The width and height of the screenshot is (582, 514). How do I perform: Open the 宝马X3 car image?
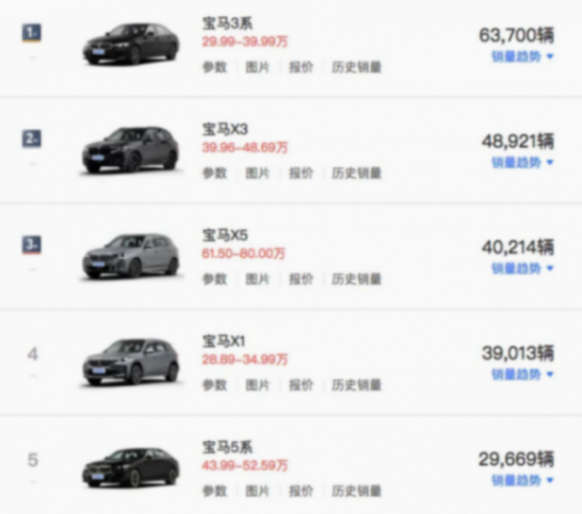pyautogui.click(x=131, y=150)
